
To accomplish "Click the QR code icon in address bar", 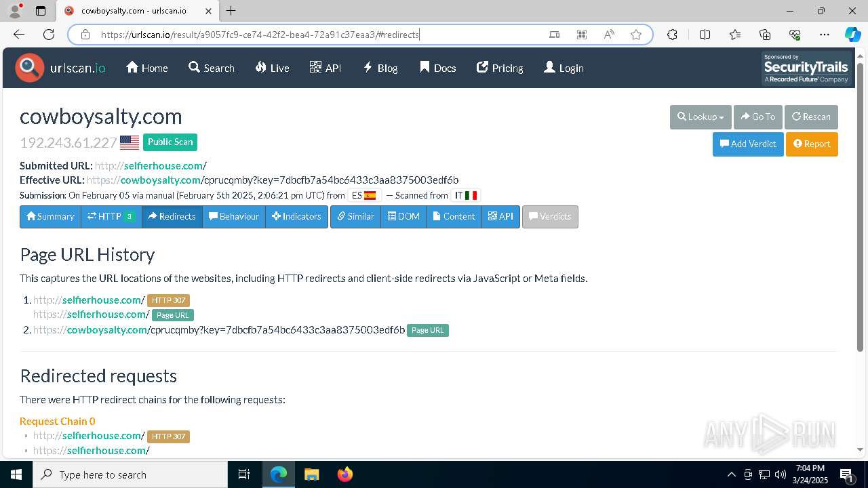I will point(582,35).
